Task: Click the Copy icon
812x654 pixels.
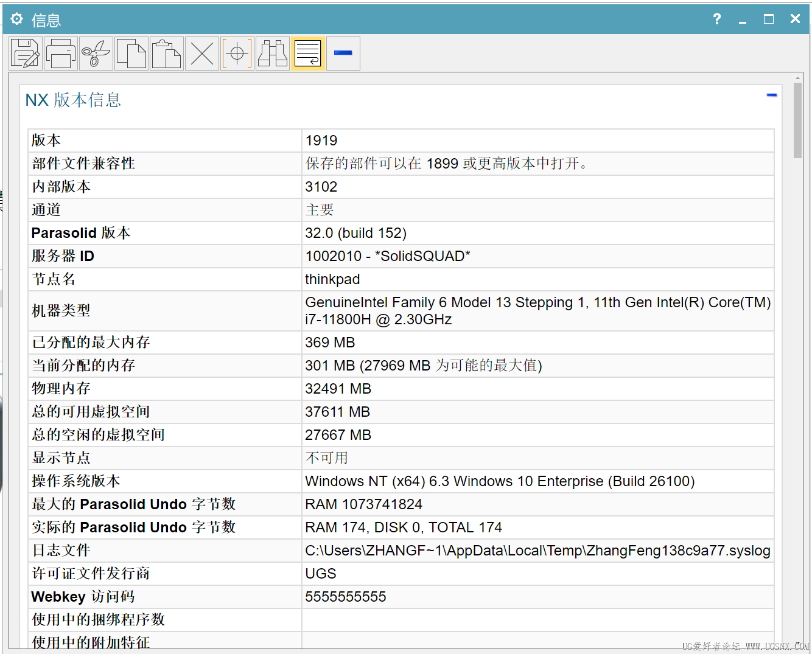Action: (131, 54)
